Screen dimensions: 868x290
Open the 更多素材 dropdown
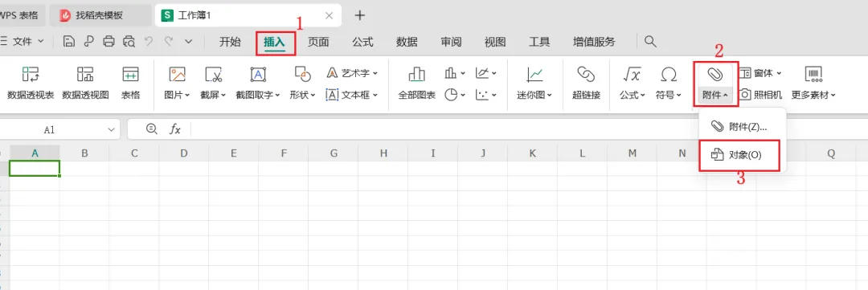813,83
